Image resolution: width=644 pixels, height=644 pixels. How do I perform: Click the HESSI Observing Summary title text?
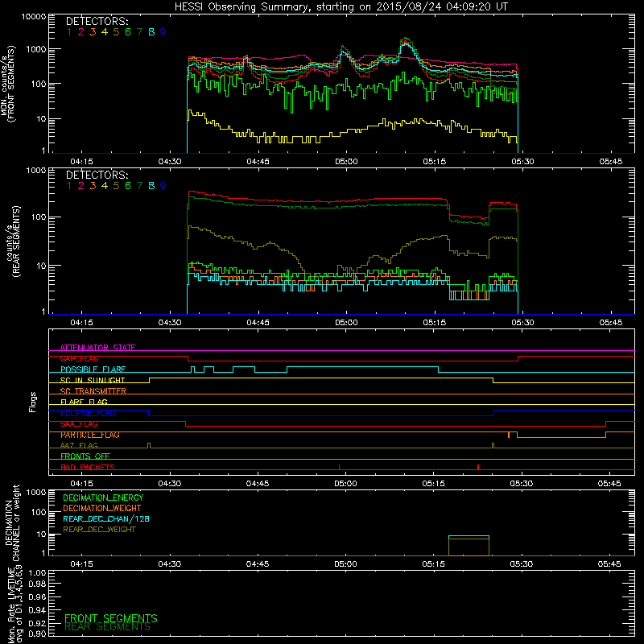[341, 7]
